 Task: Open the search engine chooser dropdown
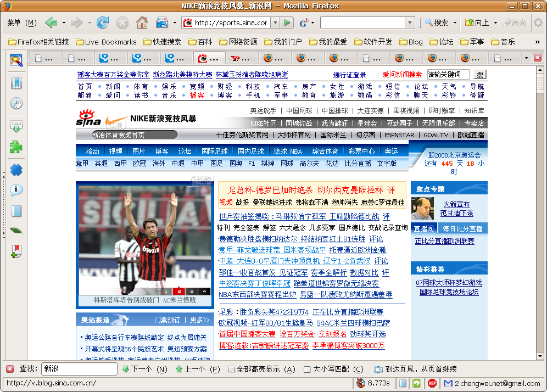click(x=312, y=23)
